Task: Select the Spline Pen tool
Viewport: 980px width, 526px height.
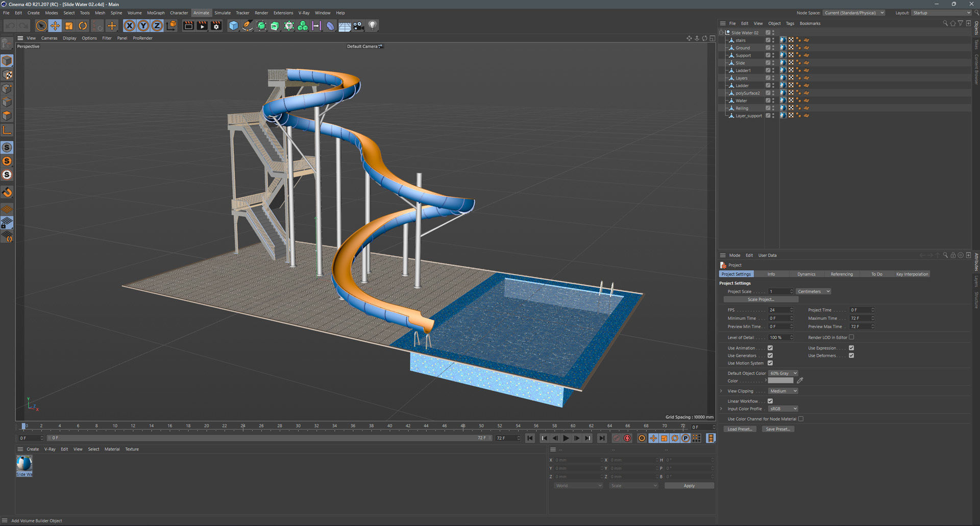Action: (x=247, y=26)
